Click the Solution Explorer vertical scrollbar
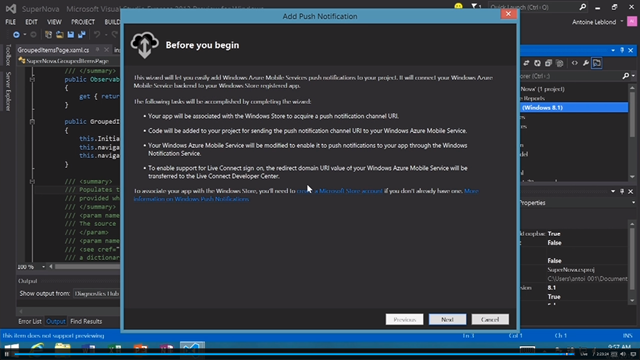640x360 pixels. coord(632,133)
